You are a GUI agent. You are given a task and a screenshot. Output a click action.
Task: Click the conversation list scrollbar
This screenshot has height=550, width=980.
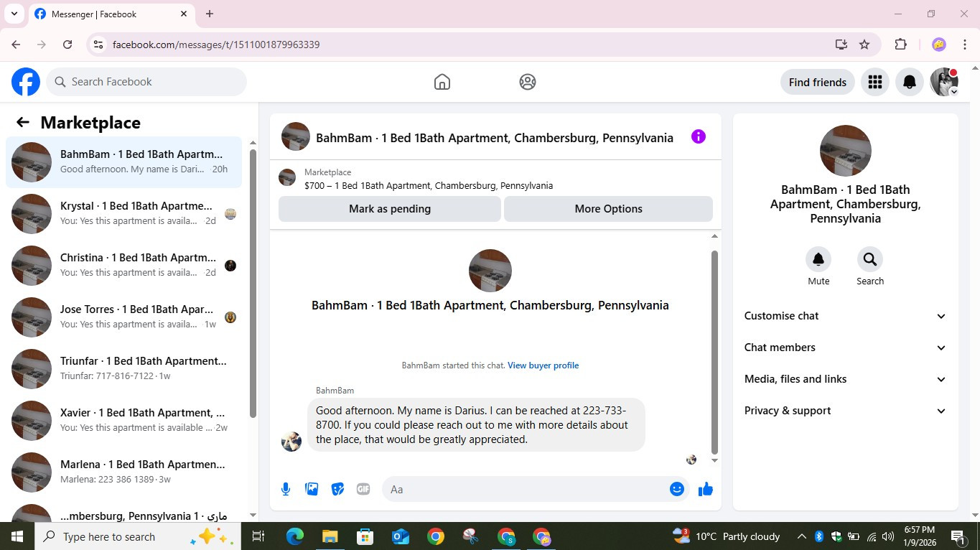(253, 284)
